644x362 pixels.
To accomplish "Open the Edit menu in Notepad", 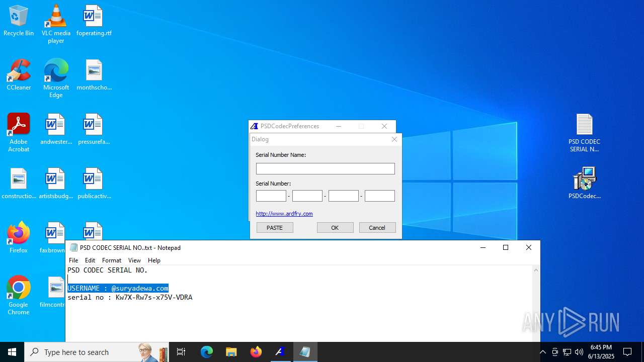I will pos(90,260).
